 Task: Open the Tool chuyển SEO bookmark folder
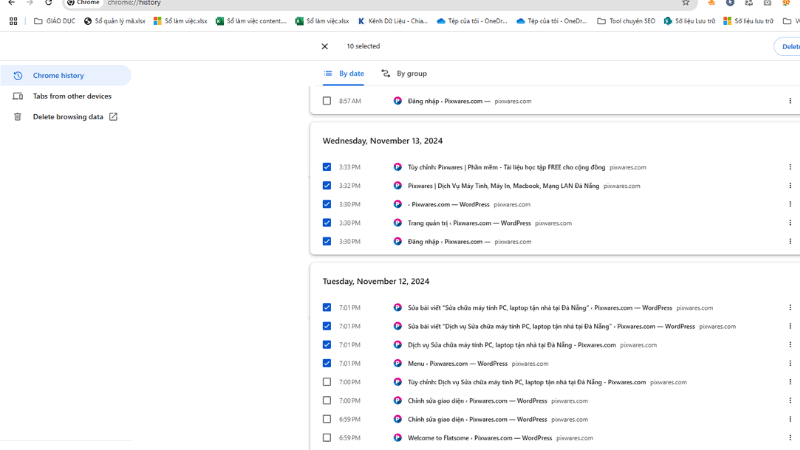pos(626,21)
